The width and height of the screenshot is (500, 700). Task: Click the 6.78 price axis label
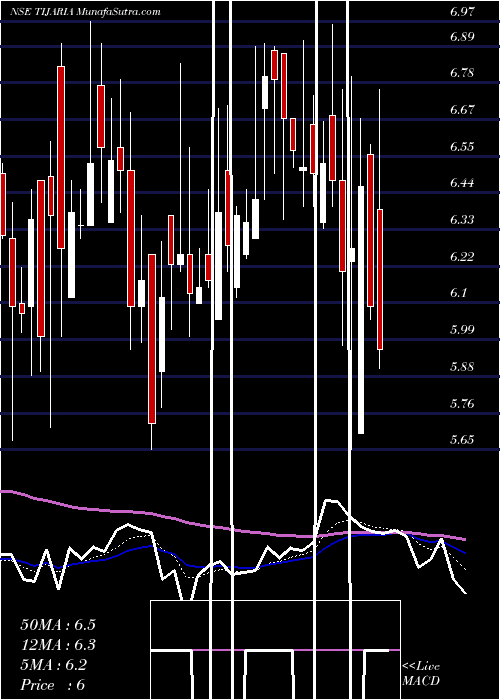(462, 73)
